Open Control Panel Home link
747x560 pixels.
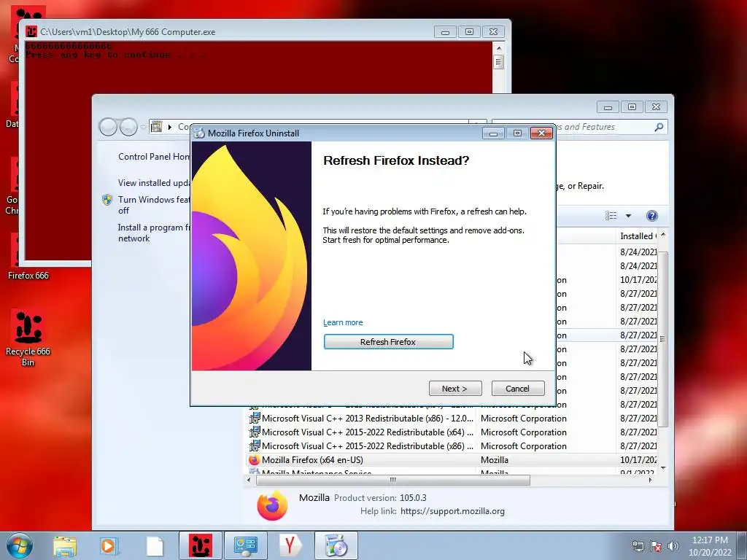[153, 157]
